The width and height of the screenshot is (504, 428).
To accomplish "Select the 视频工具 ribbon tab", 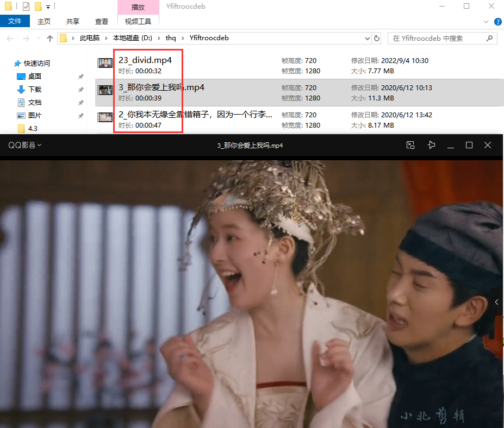I will click(x=138, y=22).
